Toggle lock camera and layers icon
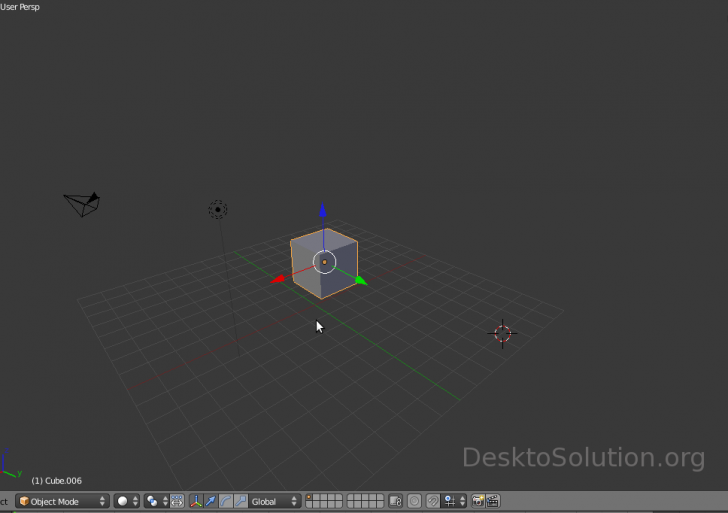 (x=396, y=501)
